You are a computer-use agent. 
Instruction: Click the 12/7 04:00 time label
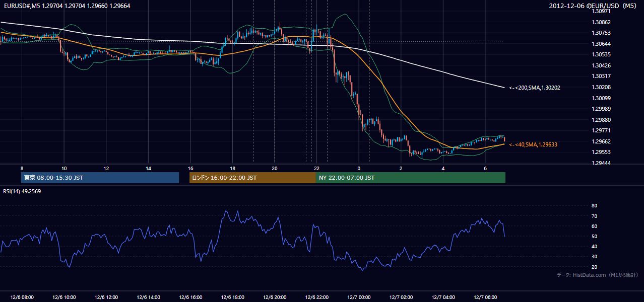[x=443, y=297]
